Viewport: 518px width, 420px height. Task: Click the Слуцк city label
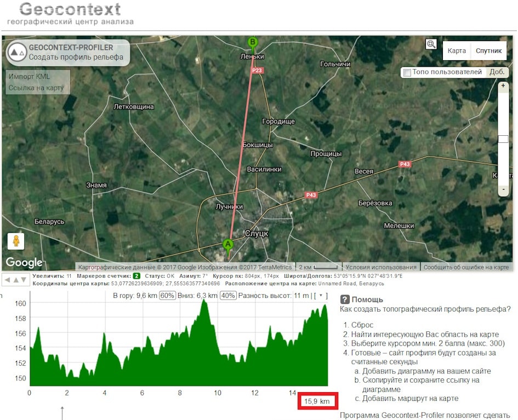(x=257, y=233)
